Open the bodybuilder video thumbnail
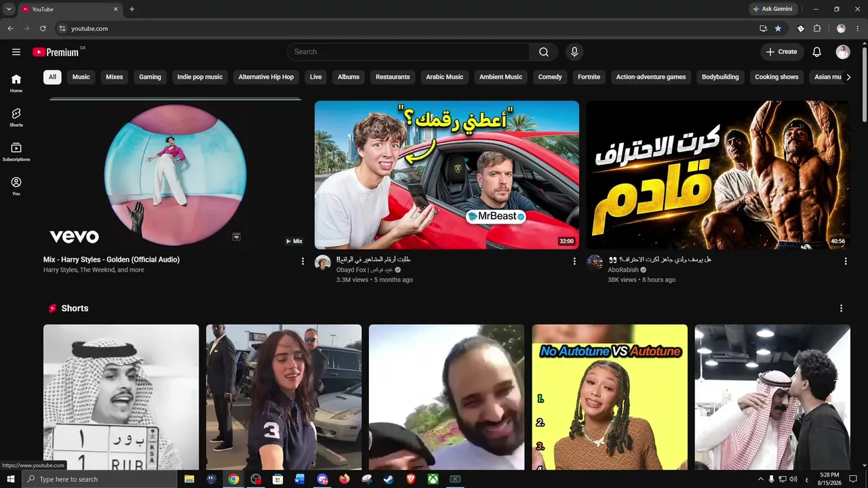 718,175
